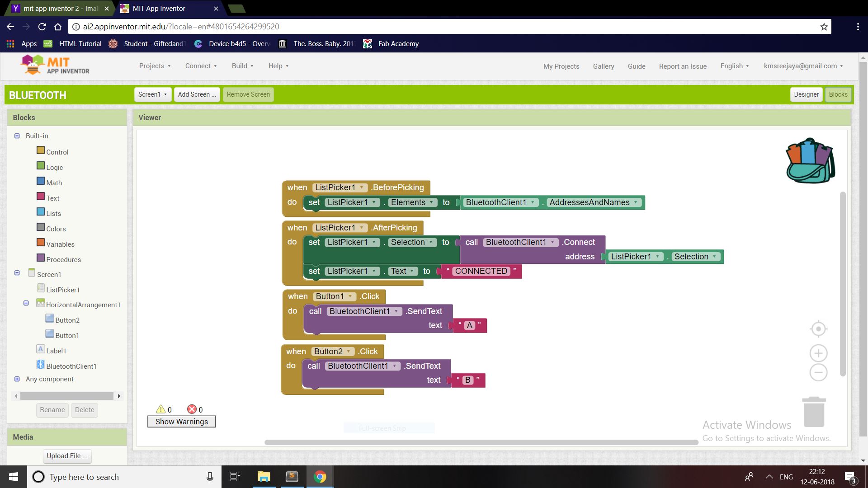Zoom out with the minus icon
This screenshot has width=868, height=488.
click(x=818, y=373)
